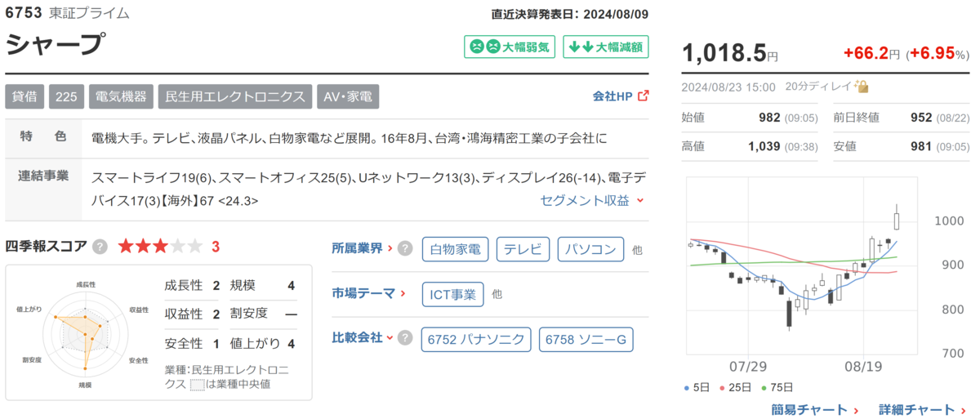Click the 安全性 score row
Screen dimensions: 980x419
[193, 344]
